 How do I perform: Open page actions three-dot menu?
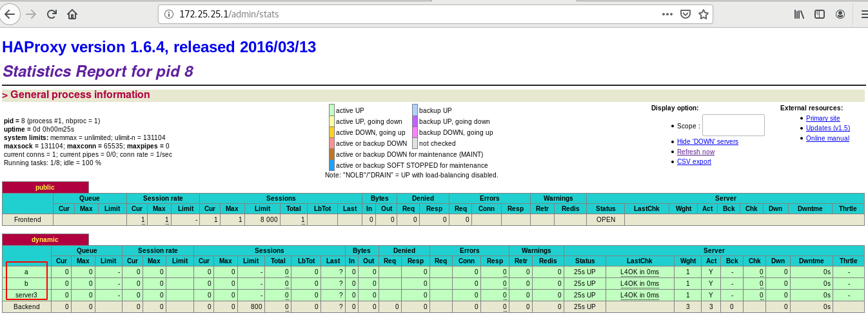tap(667, 14)
